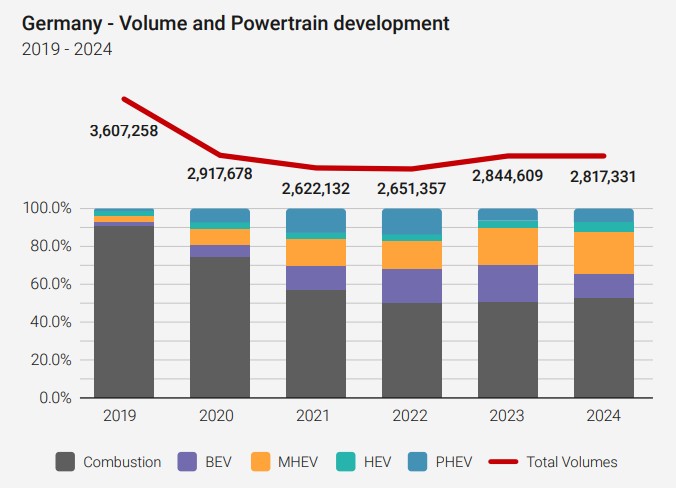Select the 2023 MHEV orange bar segment
676x488 pixels.
point(507,246)
